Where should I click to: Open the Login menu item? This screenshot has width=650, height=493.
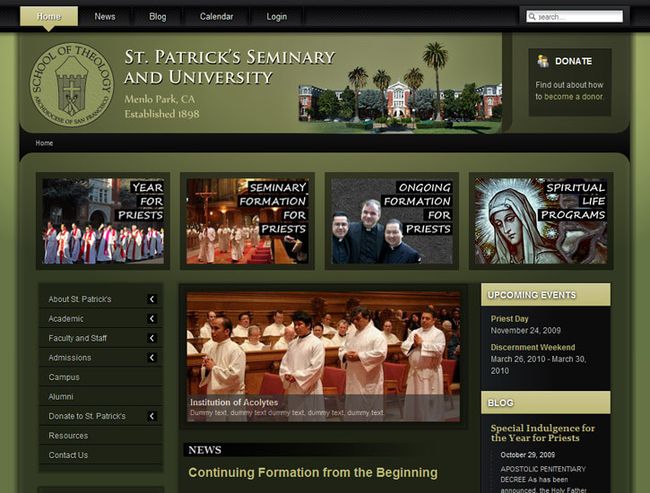click(276, 17)
